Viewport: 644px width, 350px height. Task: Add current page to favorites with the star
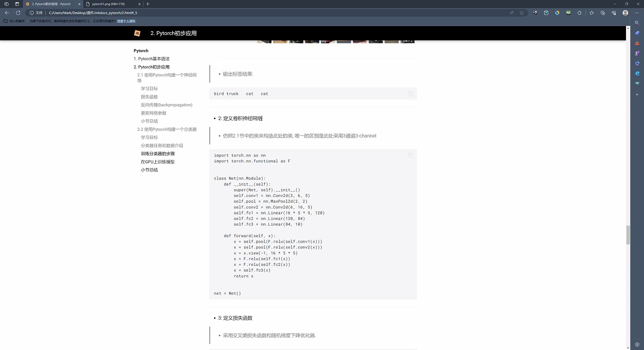click(521, 13)
